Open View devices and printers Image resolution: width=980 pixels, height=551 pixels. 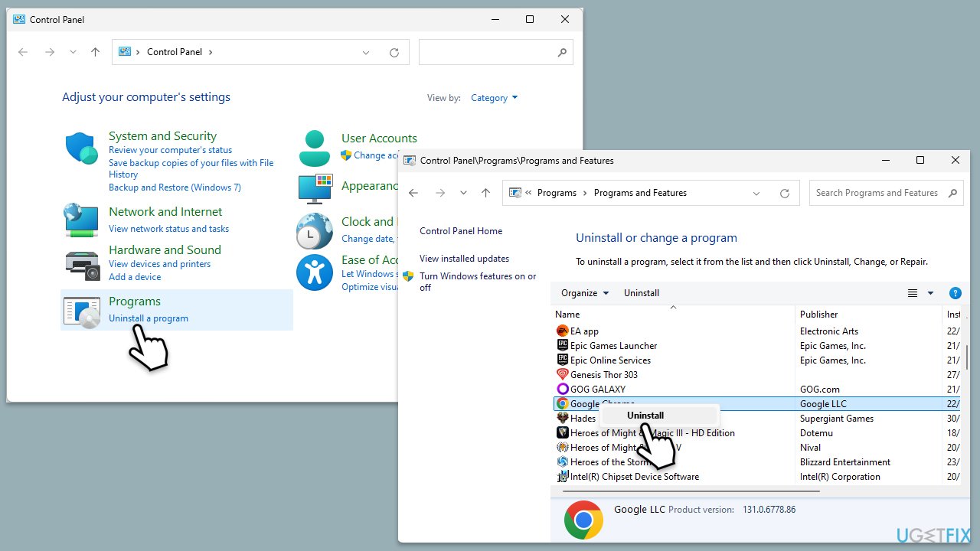[159, 264]
